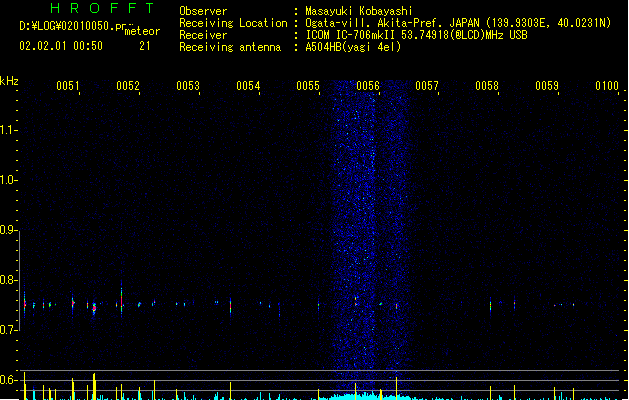Click time marker 0058
Image resolution: width=629 pixels, height=400 pixels.
(x=487, y=86)
